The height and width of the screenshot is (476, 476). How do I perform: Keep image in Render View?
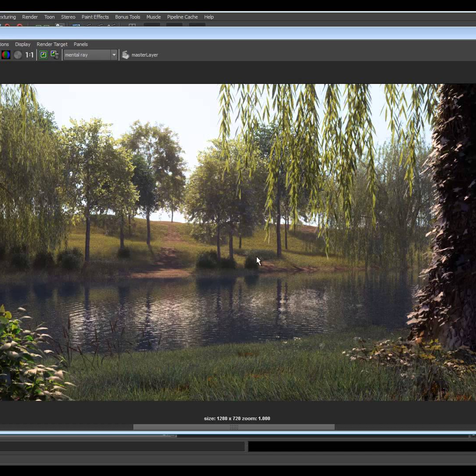point(43,55)
